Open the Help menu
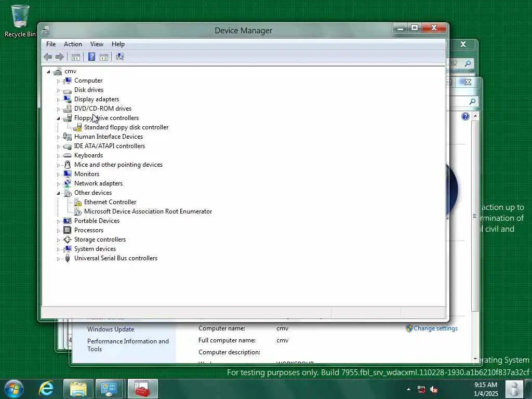The width and height of the screenshot is (532, 399). point(118,44)
